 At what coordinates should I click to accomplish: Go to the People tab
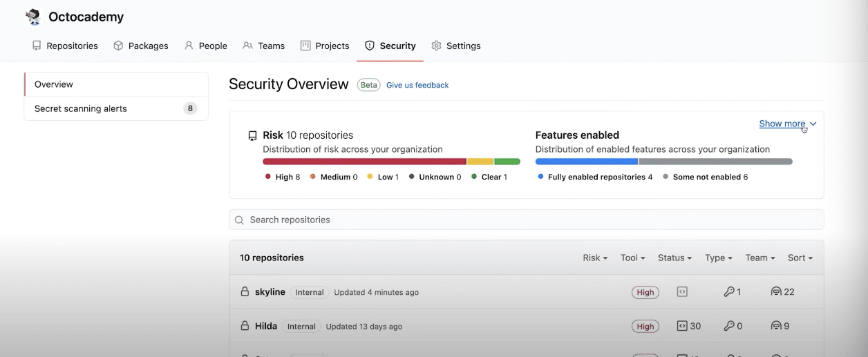(x=205, y=46)
